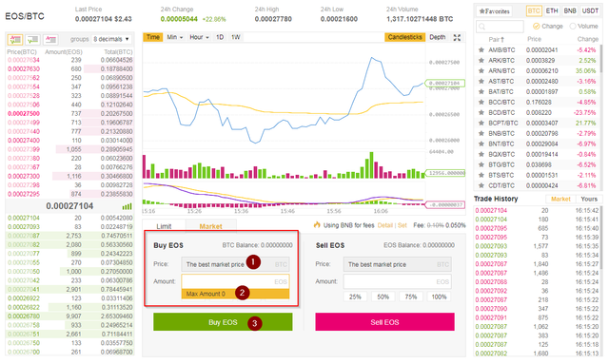The width and height of the screenshot is (609, 364).
Task: Click the pink Sell EOS button
Action: [384, 322]
